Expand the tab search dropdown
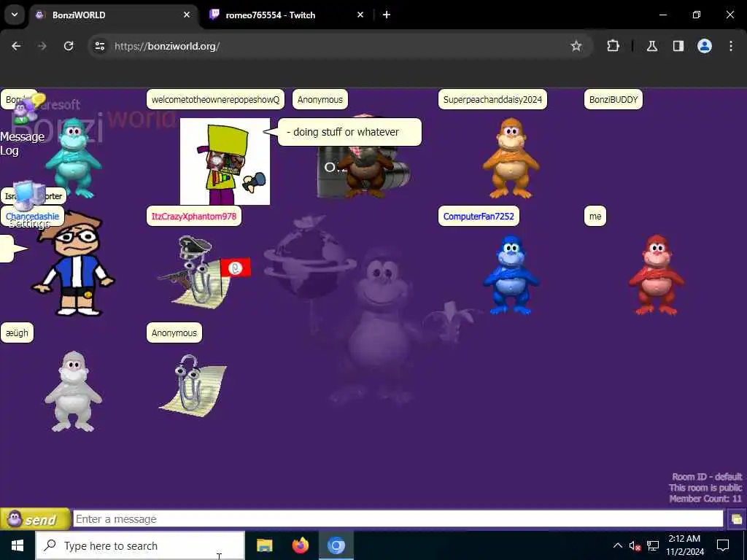Screen dimensions: 747x560 pos(15,15)
